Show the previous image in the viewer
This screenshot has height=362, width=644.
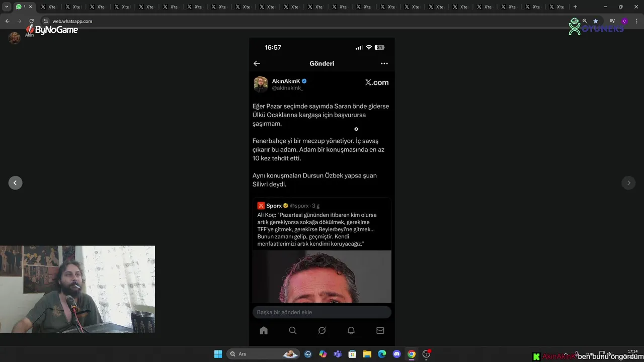[x=15, y=183]
